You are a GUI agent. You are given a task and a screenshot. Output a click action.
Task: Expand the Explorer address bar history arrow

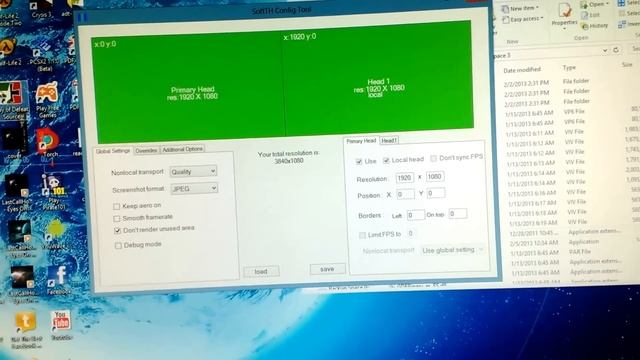(x=604, y=50)
